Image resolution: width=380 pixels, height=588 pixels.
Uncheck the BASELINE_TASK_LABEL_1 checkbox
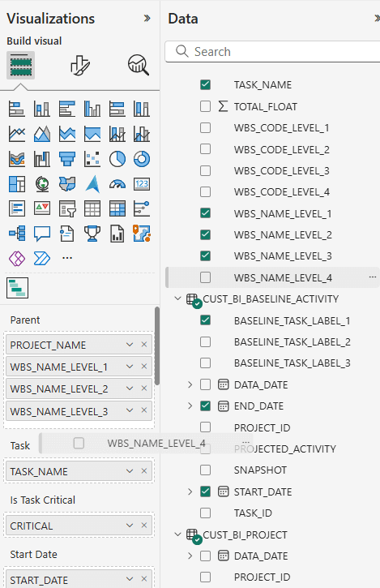tap(205, 320)
